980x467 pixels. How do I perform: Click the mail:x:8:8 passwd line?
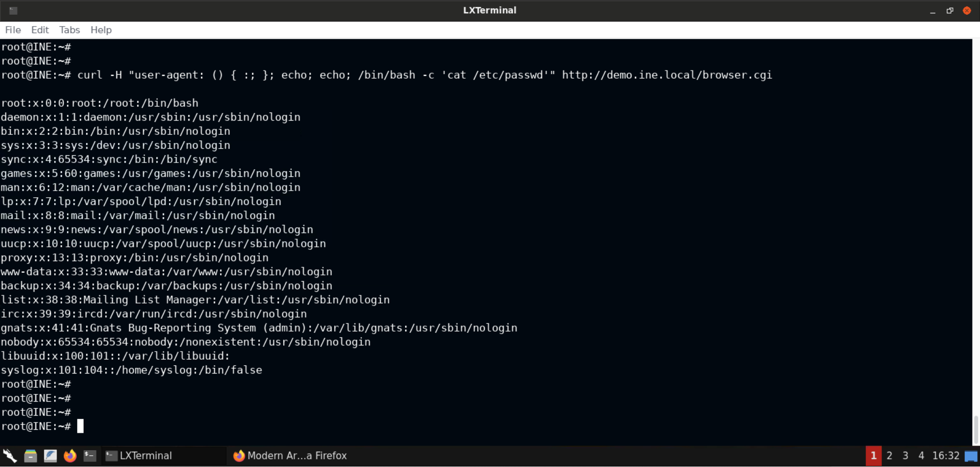coord(138,216)
